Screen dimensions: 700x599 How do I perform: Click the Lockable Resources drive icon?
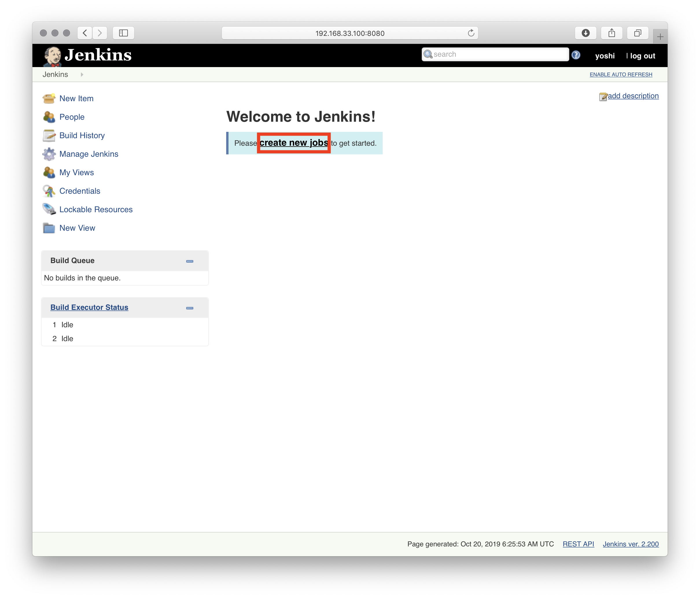[x=49, y=209]
